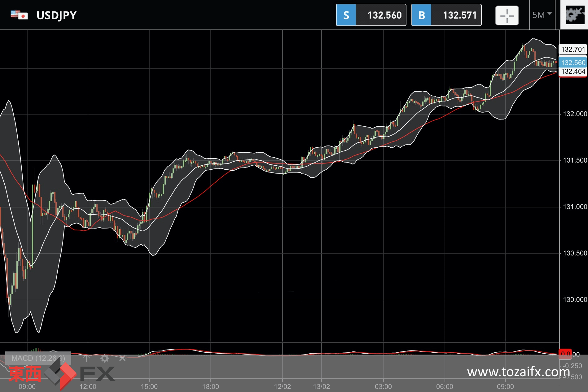Click the blue S sell icon
The image size is (588, 392).
346,15
